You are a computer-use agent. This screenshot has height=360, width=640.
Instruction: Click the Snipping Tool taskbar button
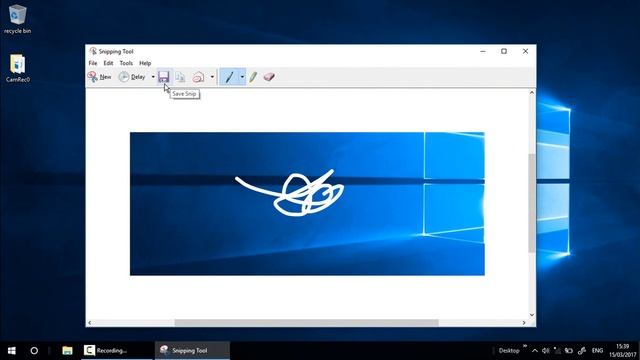(192, 351)
